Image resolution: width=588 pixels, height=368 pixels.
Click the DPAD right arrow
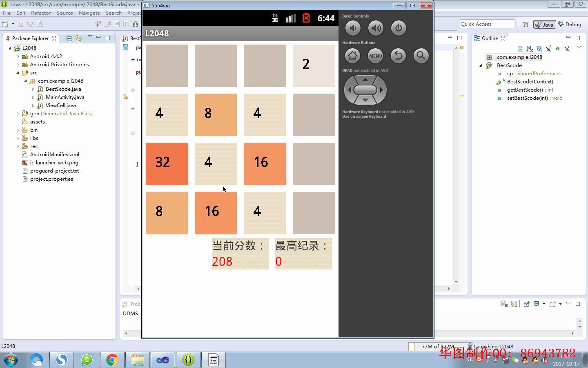pos(382,90)
